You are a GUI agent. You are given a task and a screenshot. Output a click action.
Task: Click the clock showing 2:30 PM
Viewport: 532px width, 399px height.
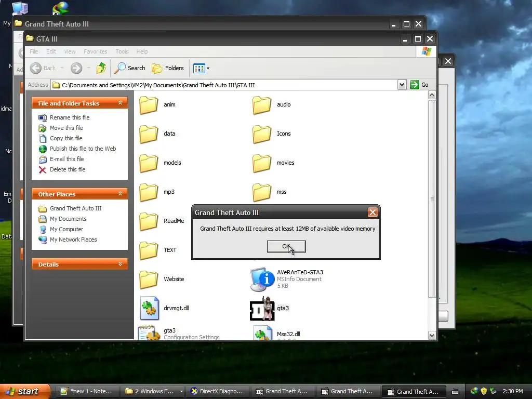(x=513, y=392)
